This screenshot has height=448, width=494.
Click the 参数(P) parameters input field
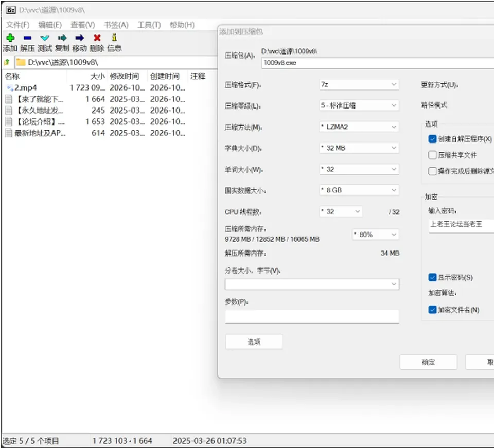tap(312, 316)
